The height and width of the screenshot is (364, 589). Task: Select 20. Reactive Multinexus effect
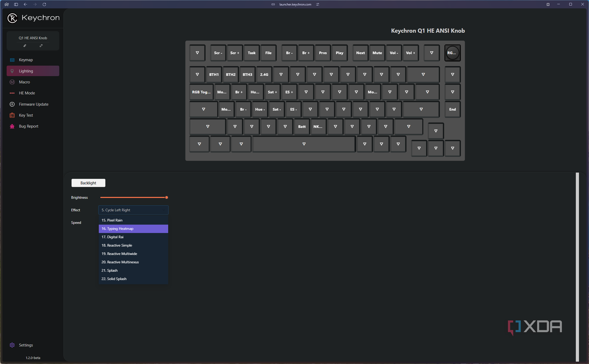coord(133,262)
